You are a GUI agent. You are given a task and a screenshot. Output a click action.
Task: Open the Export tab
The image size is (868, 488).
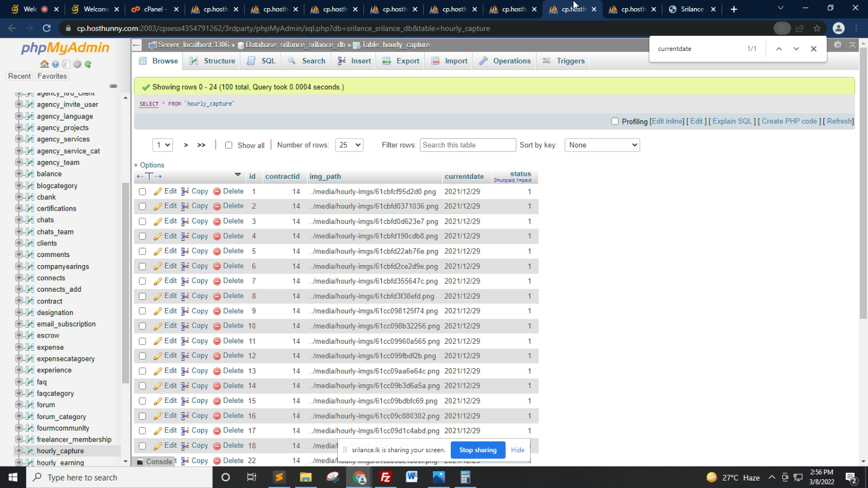(x=401, y=61)
